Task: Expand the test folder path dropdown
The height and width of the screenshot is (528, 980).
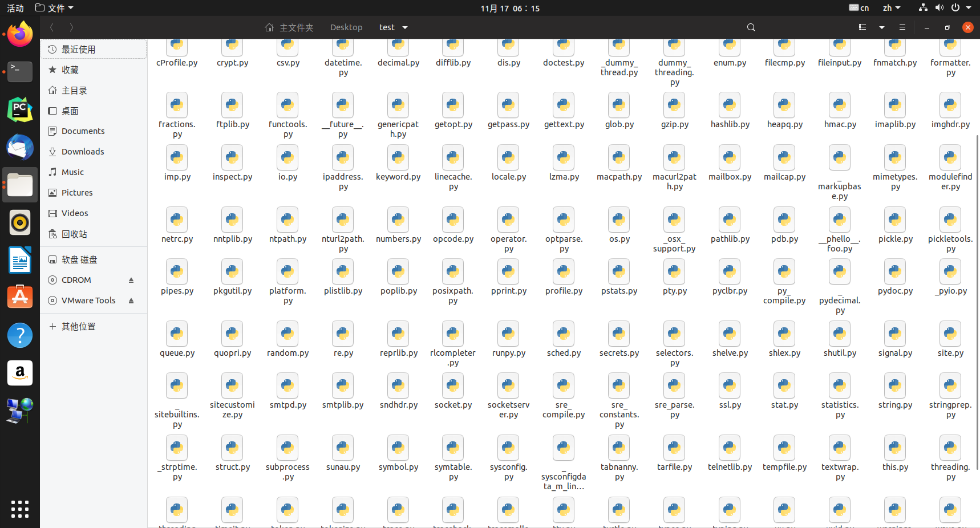Action: click(x=405, y=27)
